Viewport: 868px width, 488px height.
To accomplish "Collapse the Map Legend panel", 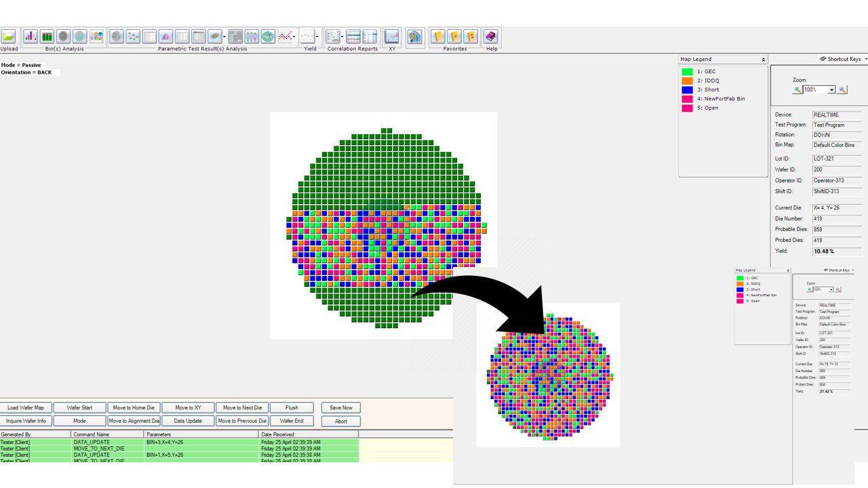I will 764,60.
